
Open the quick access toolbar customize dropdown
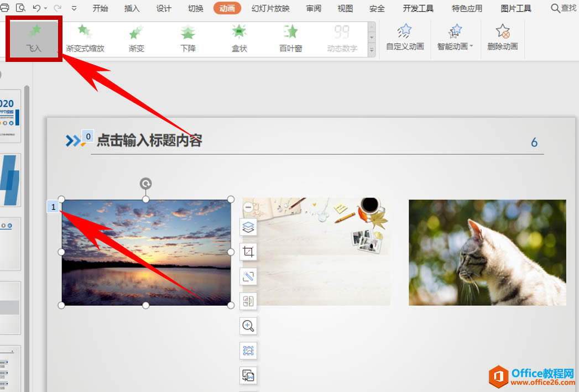coord(74,8)
